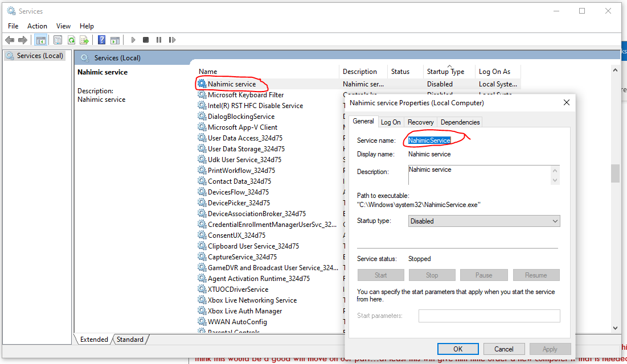The height and width of the screenshot is (364, 627).
Task: Select Xbox Live Networking Service
Action: 252,300
